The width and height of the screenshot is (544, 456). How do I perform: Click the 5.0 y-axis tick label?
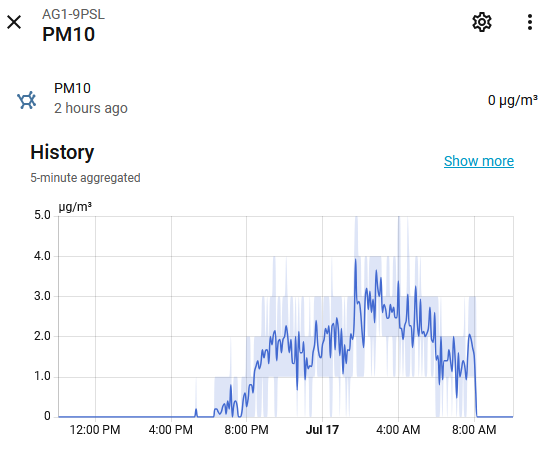[x=42, y=215]
